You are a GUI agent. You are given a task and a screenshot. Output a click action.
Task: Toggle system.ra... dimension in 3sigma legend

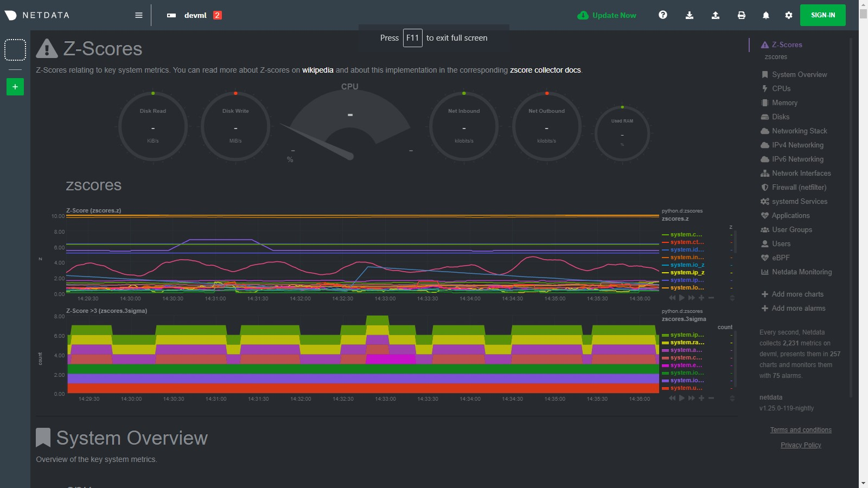pos(687,343)
